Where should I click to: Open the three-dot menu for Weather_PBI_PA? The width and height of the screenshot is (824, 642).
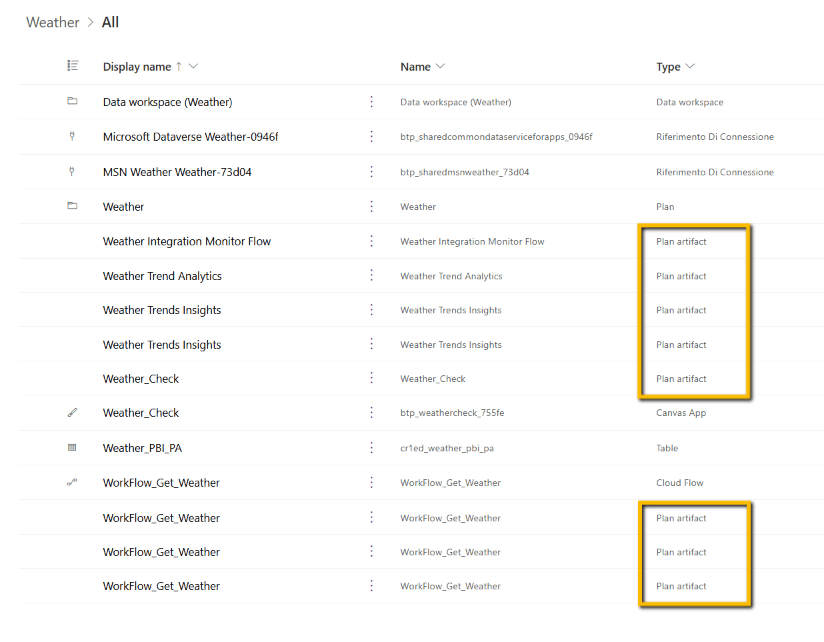coord(372,448)
